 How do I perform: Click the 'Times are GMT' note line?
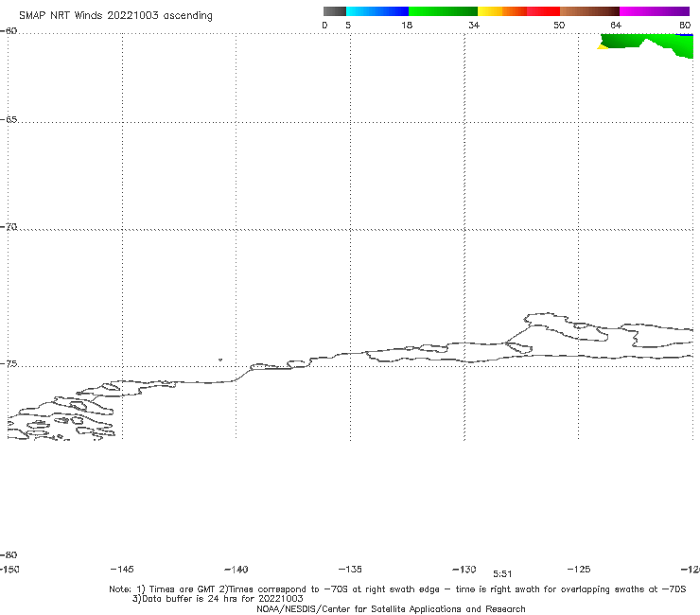[397, 589]
